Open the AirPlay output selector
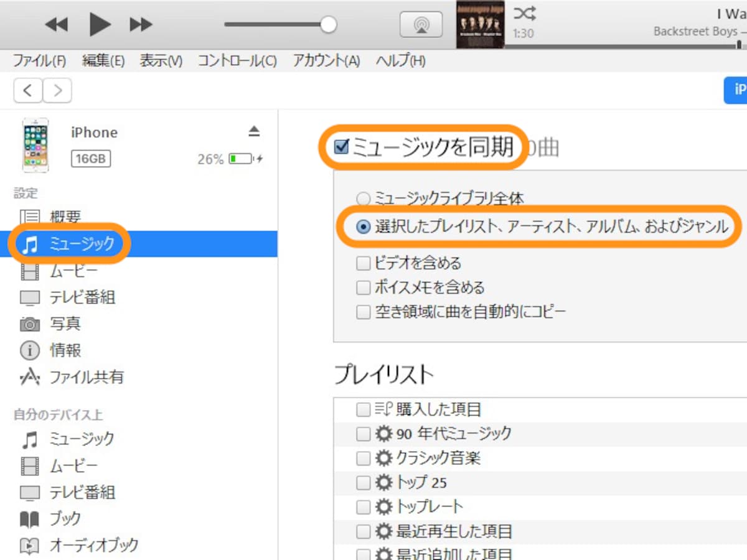This screenshot has height=560, width=747. point(421,25)
